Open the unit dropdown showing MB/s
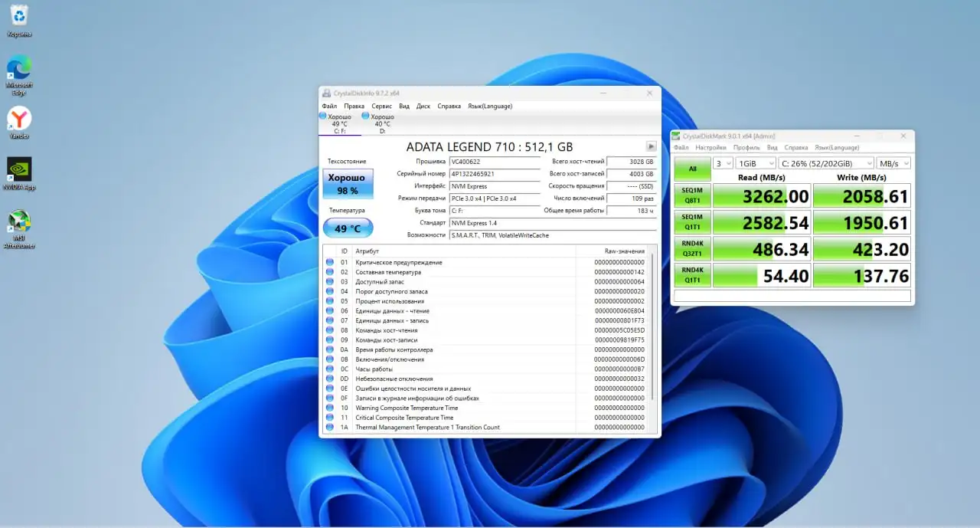The height and width of the screenshot is (528, 980). [893, 163]
